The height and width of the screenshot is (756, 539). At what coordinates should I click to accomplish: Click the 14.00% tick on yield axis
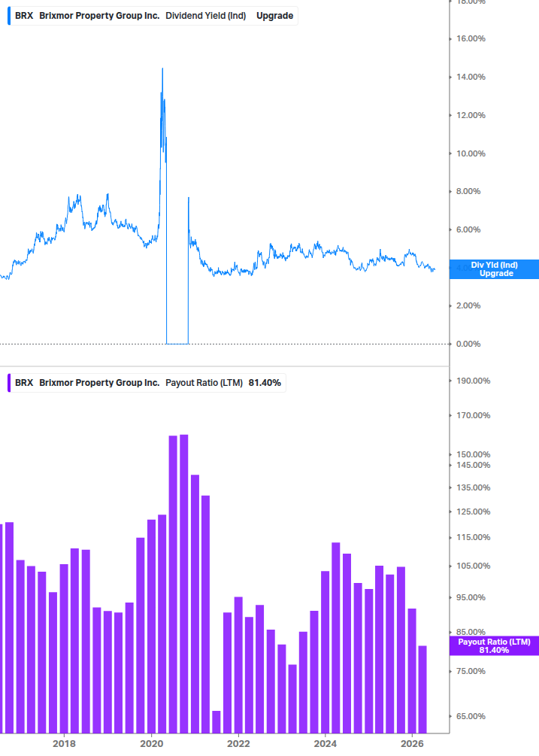click(x=471, y=77)
